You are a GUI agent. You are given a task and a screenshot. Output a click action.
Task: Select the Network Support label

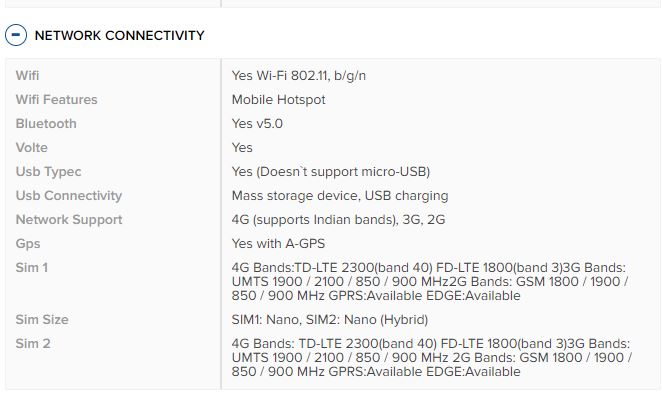pyautogui.click(x=69, y=220)
